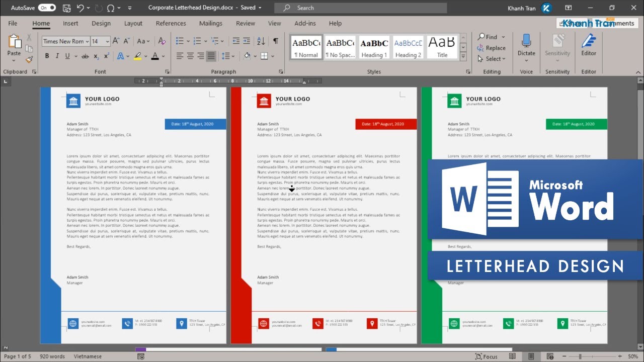Toggle Bold formatting

click(47, 56)
